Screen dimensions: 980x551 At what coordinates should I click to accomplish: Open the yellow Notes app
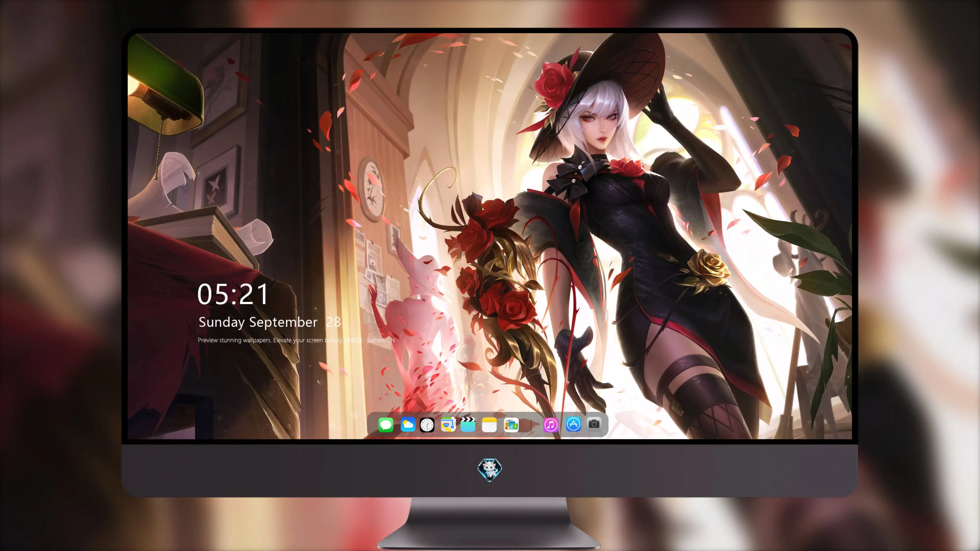pyautogui.click(x=489, y=425)
